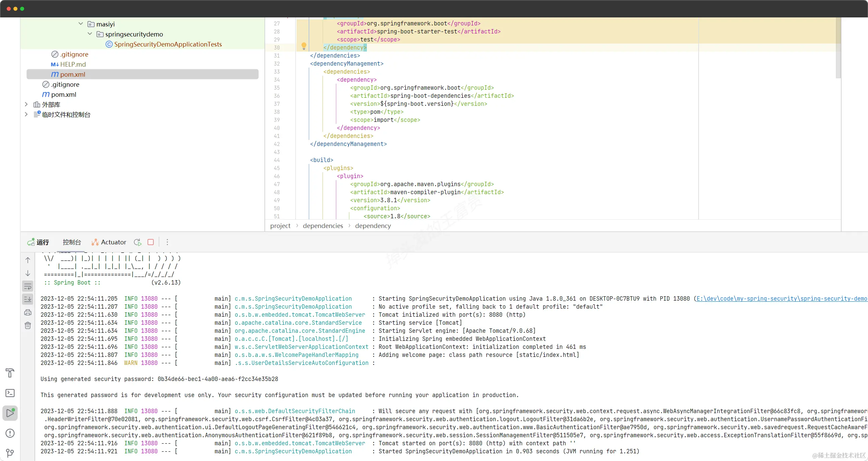
Task: Open the E:\dev\code project path link
Action: (781, 299)
